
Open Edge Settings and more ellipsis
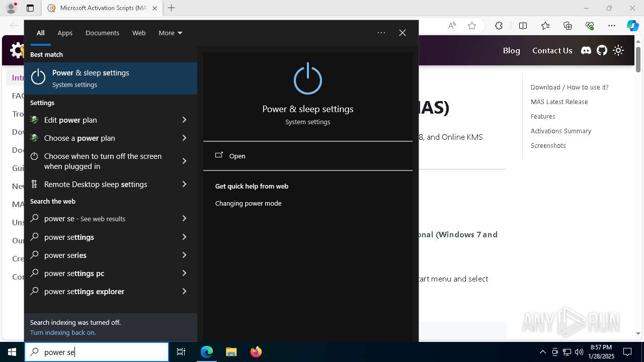click(612, 26)
